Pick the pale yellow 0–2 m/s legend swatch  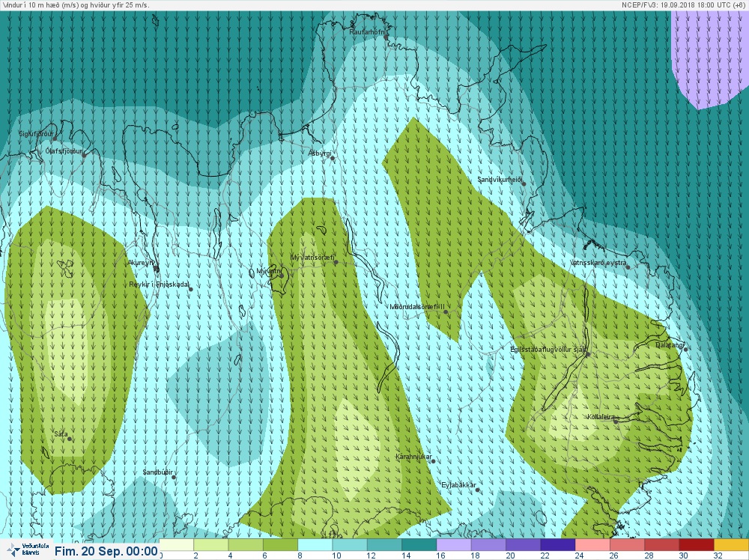click(x=176, y=545)
